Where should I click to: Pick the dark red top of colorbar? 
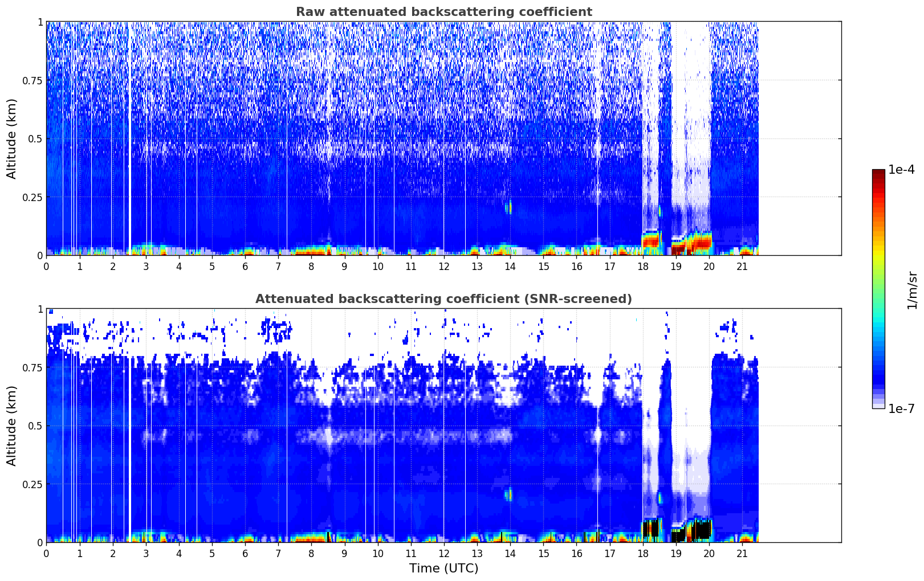(x=878, y=173)
